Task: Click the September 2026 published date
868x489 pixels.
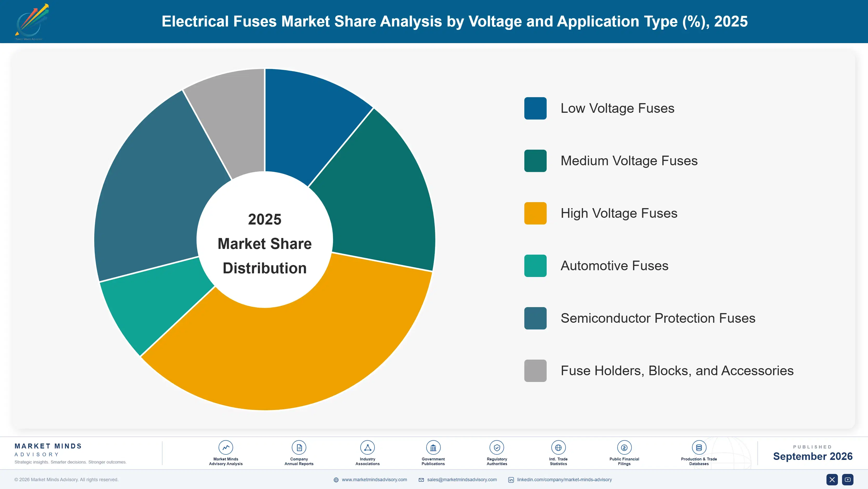Action: [812, 456]
